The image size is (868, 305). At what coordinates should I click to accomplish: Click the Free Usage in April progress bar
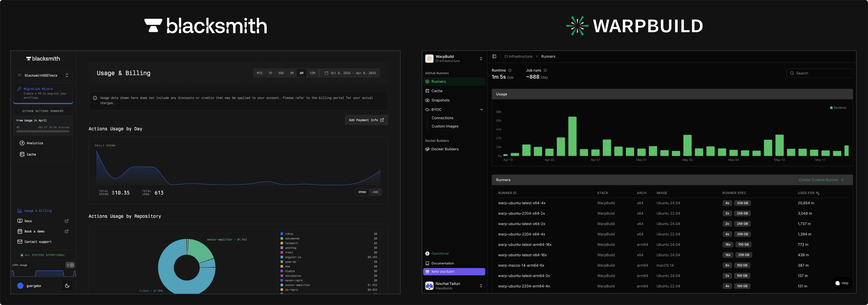(x=43, y=131)
